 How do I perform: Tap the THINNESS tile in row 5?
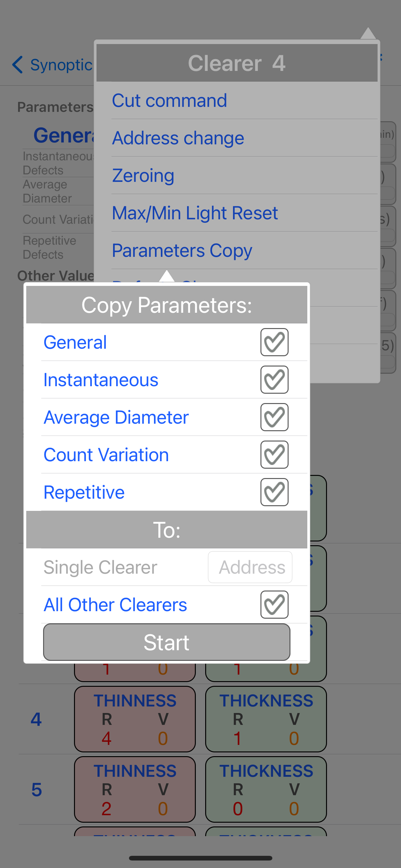tap(135, 789)
